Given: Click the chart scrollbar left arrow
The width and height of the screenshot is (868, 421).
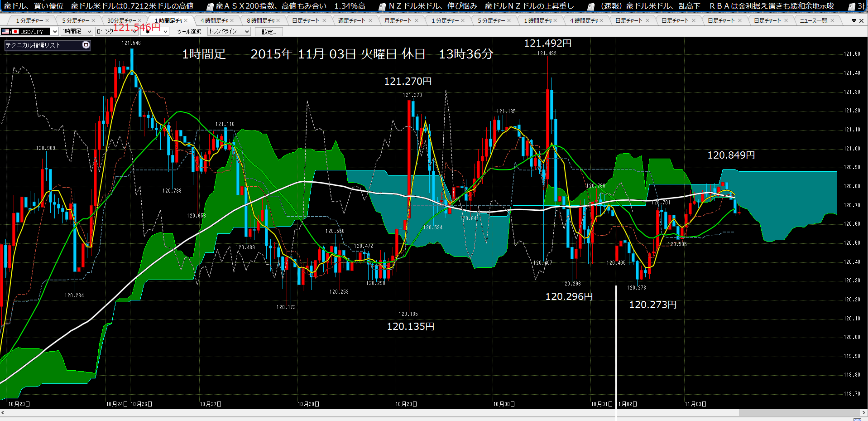Looking at the screenshot, I should (x=3, y=413).
